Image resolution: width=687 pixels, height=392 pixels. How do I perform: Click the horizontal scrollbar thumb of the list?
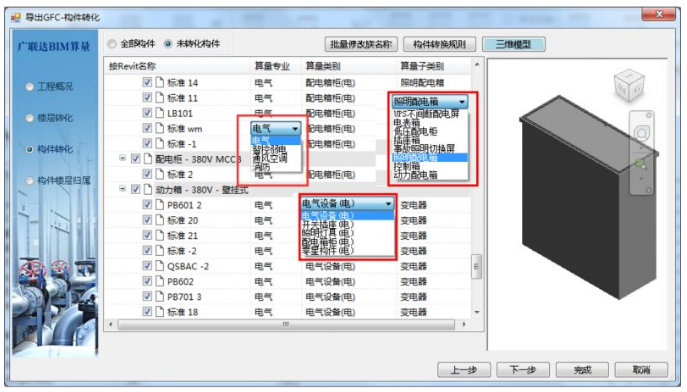(x=286, y=324)
